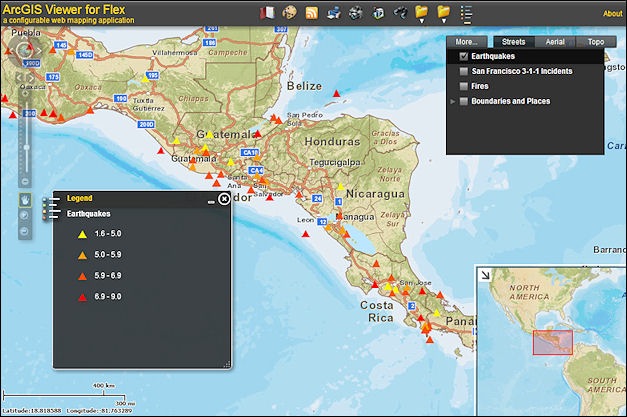This screenshot has height=417, width=627.
Task: Click the ArcGIS Viewer for Flex title
Action: click(x=64, y=9)
